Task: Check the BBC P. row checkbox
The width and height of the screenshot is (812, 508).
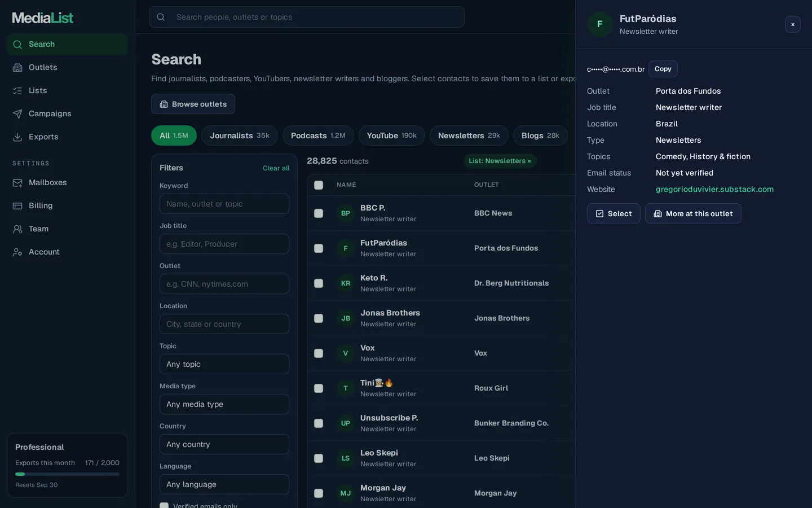Action: point(319,213)
